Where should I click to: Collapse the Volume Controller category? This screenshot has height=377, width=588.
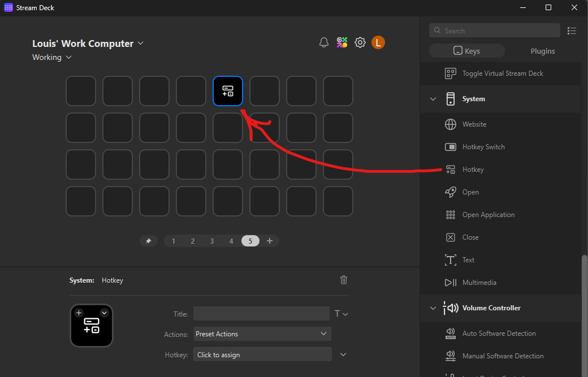(x=433, y=308)
